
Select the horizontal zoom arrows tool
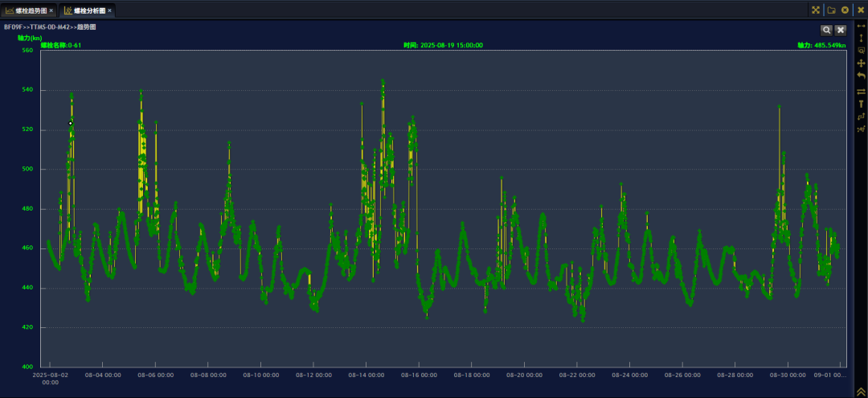click(861, 27)
